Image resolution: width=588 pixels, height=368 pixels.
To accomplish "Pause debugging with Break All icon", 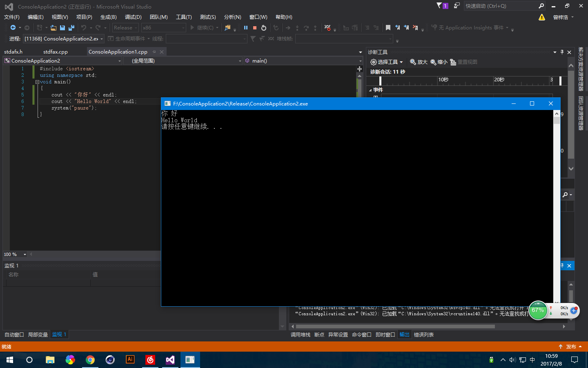I will click(246, 28).
